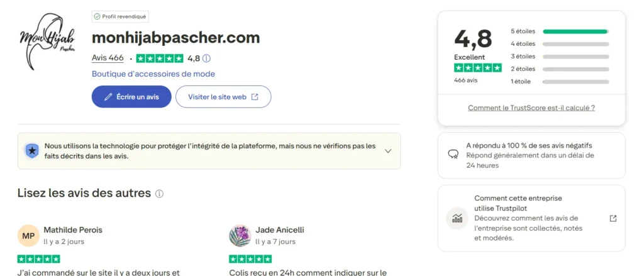Click Comment le TrustScore est-il calculé link
The height and width of the screenshot is (276, 644).
click(531, 108)
